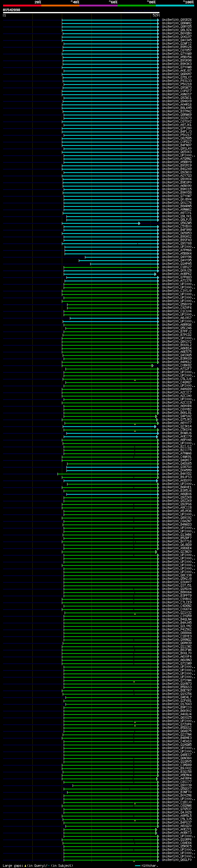Open hit UniRef100_Q8RYD5
The image size is (197, 868).
[x=176, y=26]
